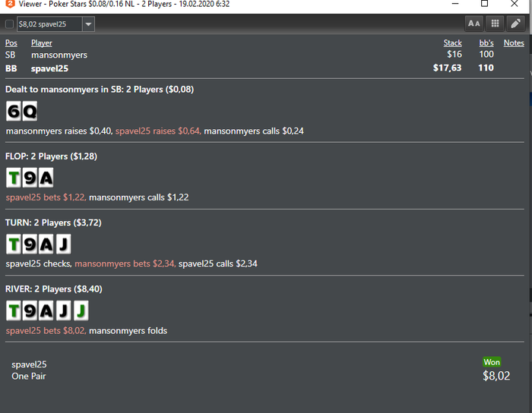Click the Stack column header
The image size is (532, 413).
(x=453, y=43)
